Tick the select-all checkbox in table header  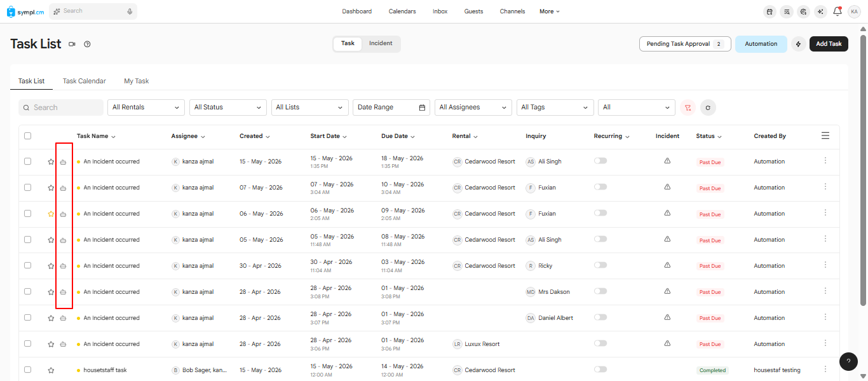click(x=27, y=135)
